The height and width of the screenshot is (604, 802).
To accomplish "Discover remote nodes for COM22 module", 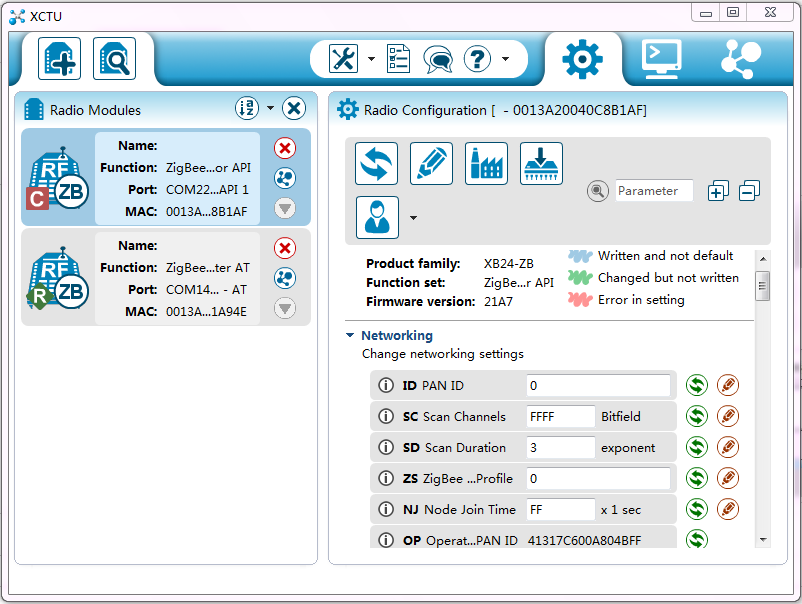I will tap(285, 178).
